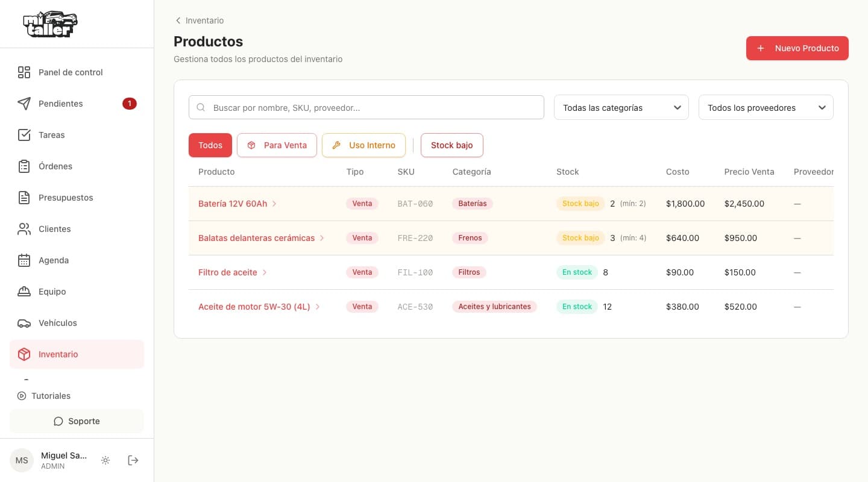868x482 pixels.
Task: Click Stock bajo badge in Batería row
Action: 580,204
